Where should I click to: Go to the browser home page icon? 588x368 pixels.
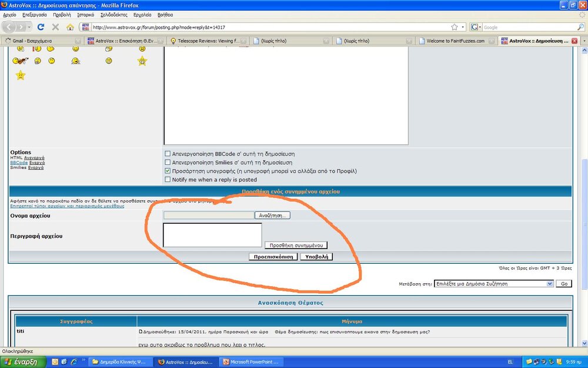71,27
